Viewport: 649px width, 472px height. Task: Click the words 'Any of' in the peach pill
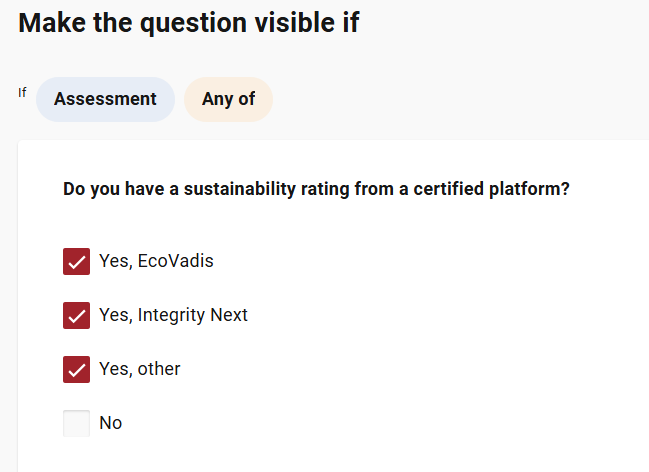coord(228,99)
